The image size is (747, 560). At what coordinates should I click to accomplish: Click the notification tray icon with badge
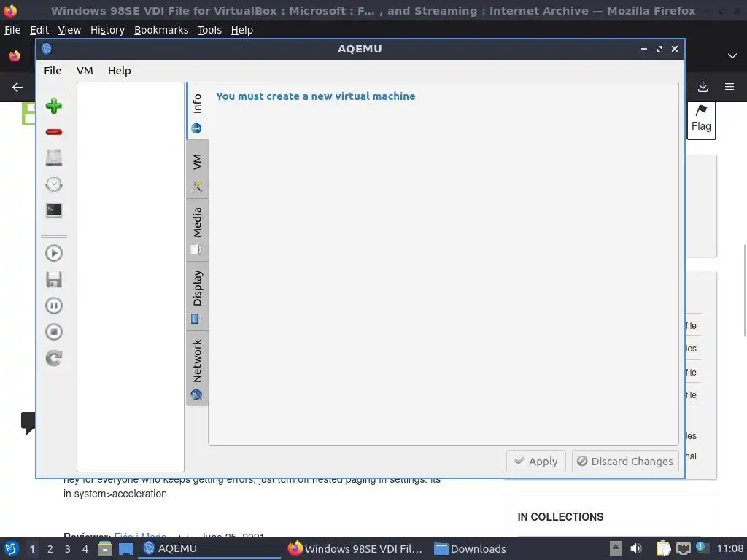(x=701, y=548)
